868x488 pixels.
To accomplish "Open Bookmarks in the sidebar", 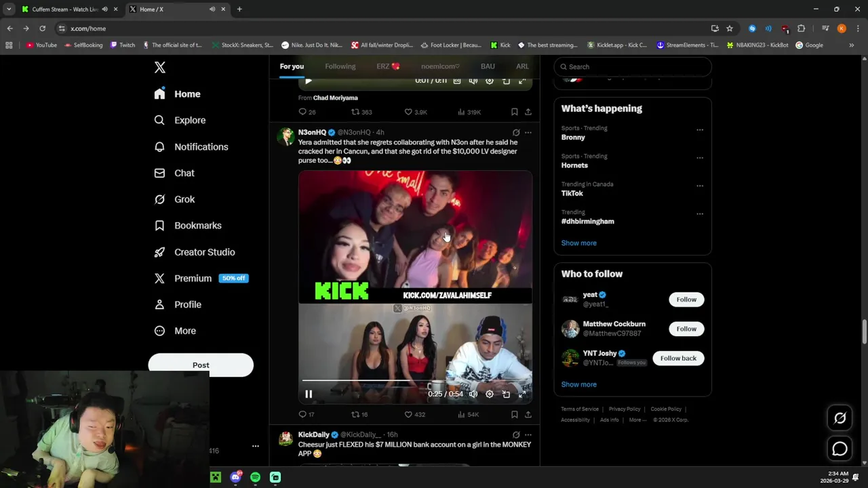I will point(189,226).
